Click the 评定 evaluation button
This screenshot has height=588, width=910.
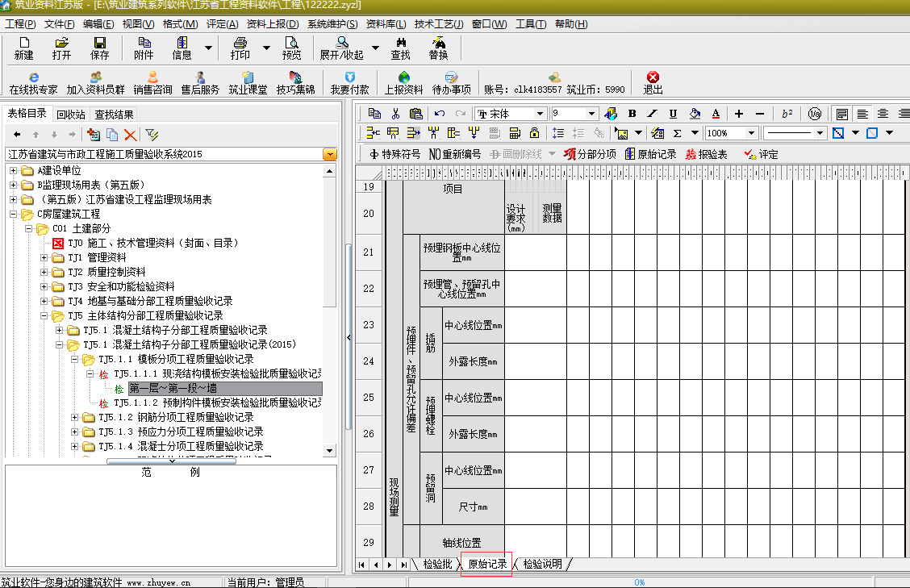pos(762,154)
